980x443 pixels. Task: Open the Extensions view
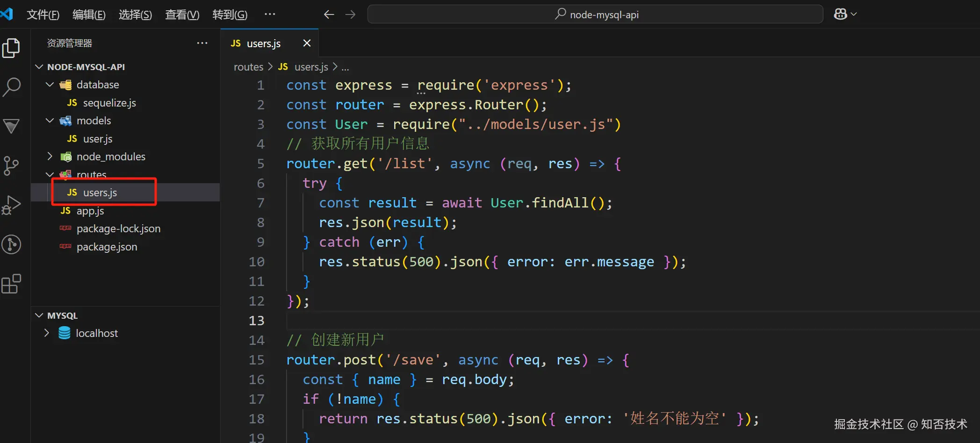(x=11, y=284)
